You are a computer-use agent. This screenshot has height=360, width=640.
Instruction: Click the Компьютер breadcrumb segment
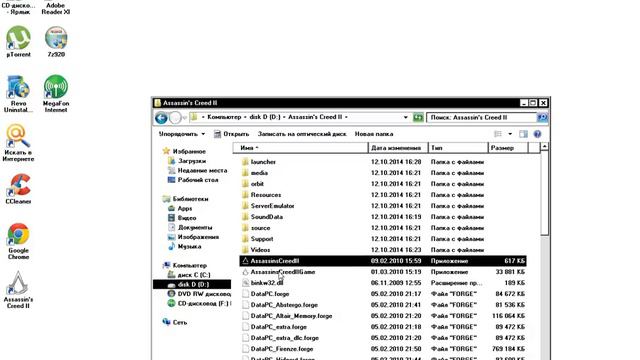[x=224, y=117]
